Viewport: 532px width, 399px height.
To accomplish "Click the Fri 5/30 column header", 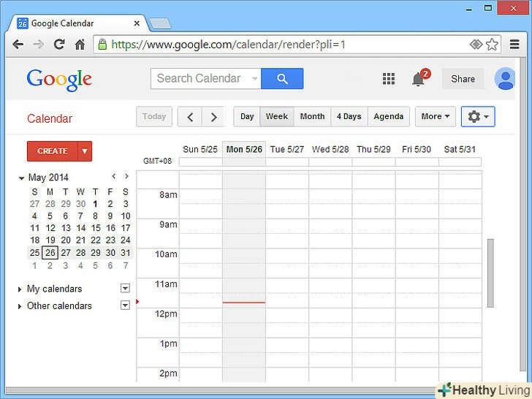I will pos(417,149).
